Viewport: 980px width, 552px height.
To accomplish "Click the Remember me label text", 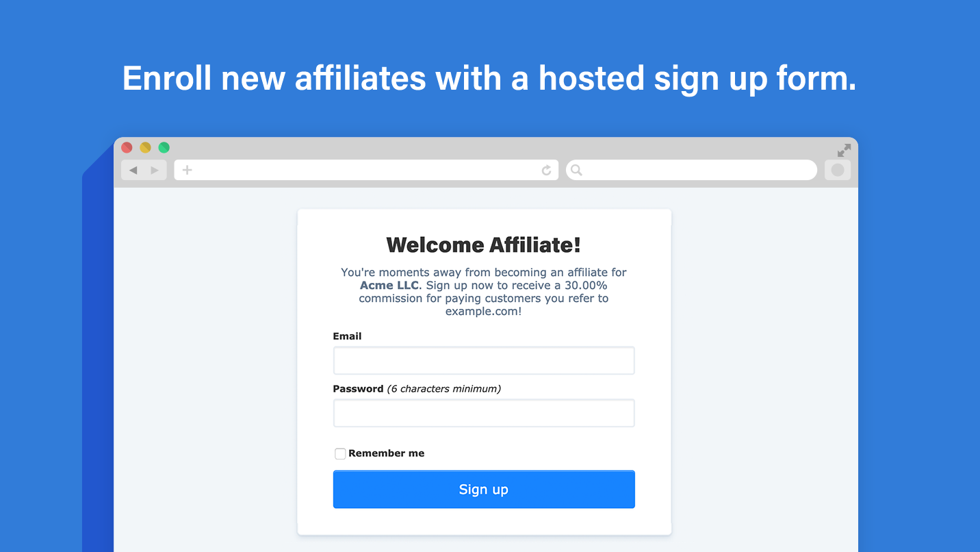I will [x=386, y=453].
